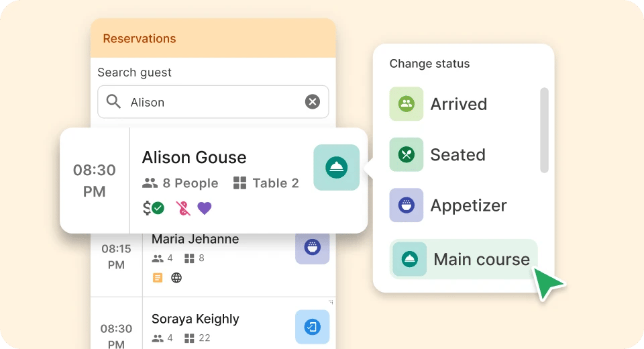Click the globe icon under Maria Jehanne
This screenshot has width=644, height=349.
(x=176, y=278)
